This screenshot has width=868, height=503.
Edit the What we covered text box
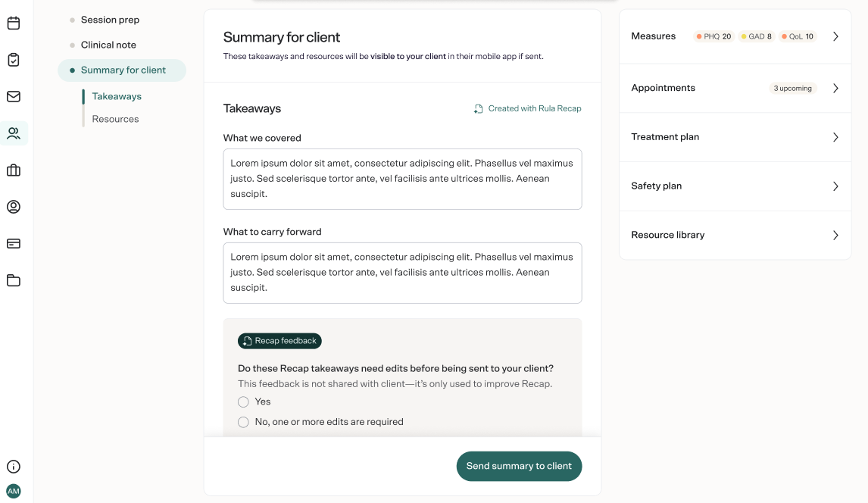(402, 179)
